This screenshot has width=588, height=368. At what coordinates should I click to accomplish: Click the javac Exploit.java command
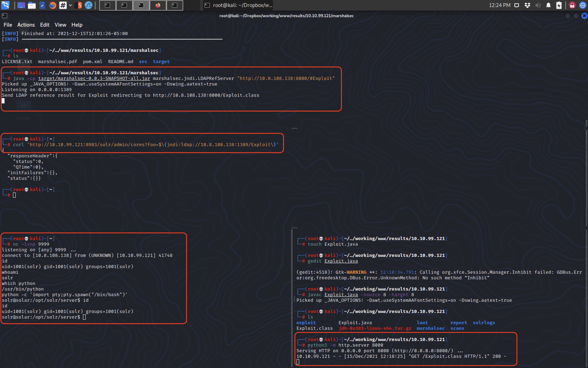[361, 295]
